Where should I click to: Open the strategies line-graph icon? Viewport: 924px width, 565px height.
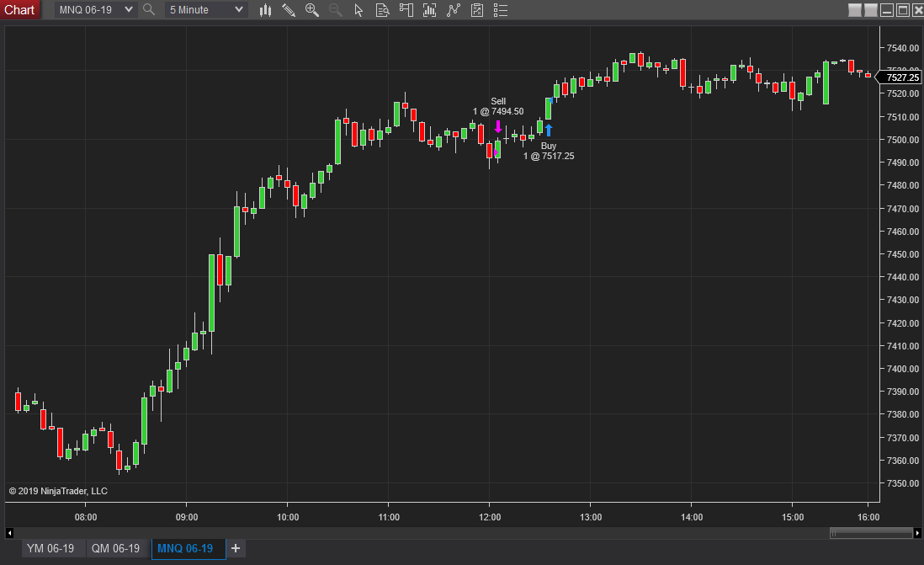click(x=453, y=10)
